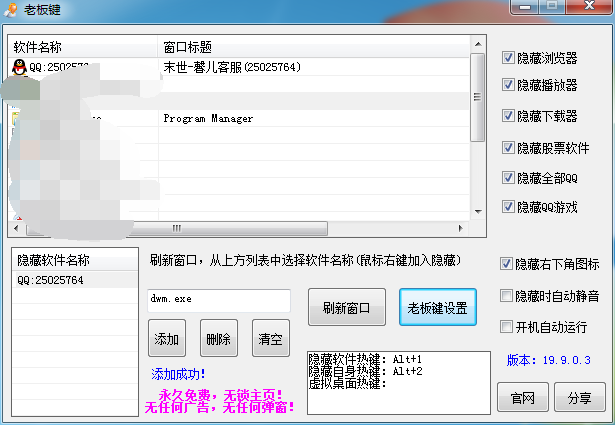The width and height of the screenshot is (615, 425).
Task: Click vertical scrollbar up arrow
Action: click(478, 44)
